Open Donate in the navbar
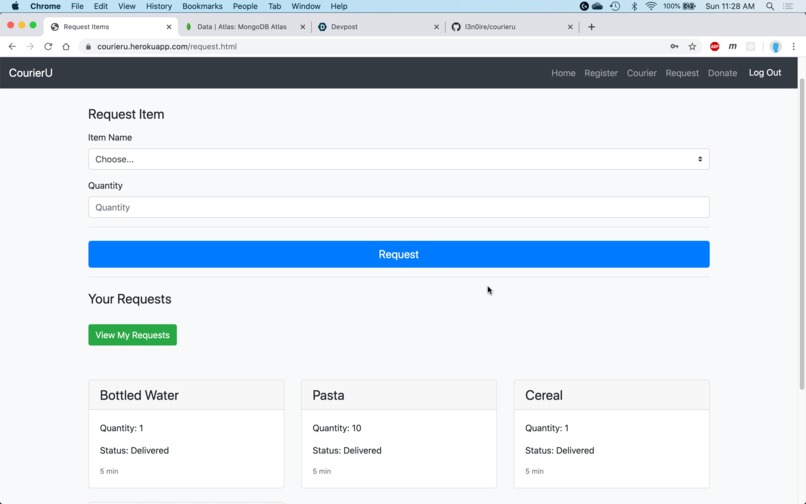 [x=722, y=73]
